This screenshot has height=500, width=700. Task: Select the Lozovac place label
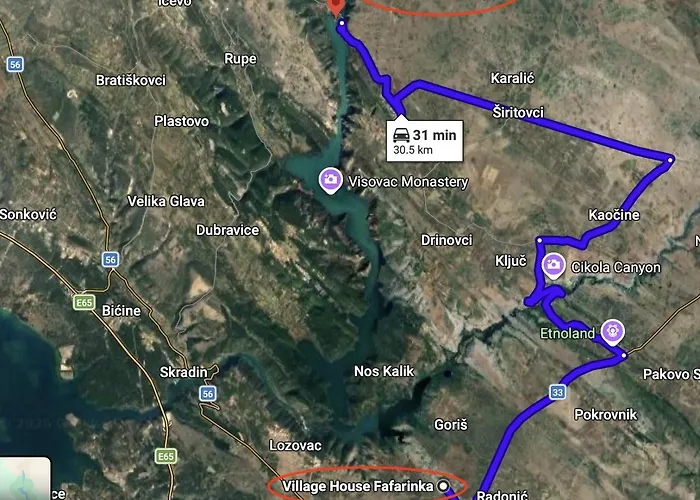pos(295,445)
